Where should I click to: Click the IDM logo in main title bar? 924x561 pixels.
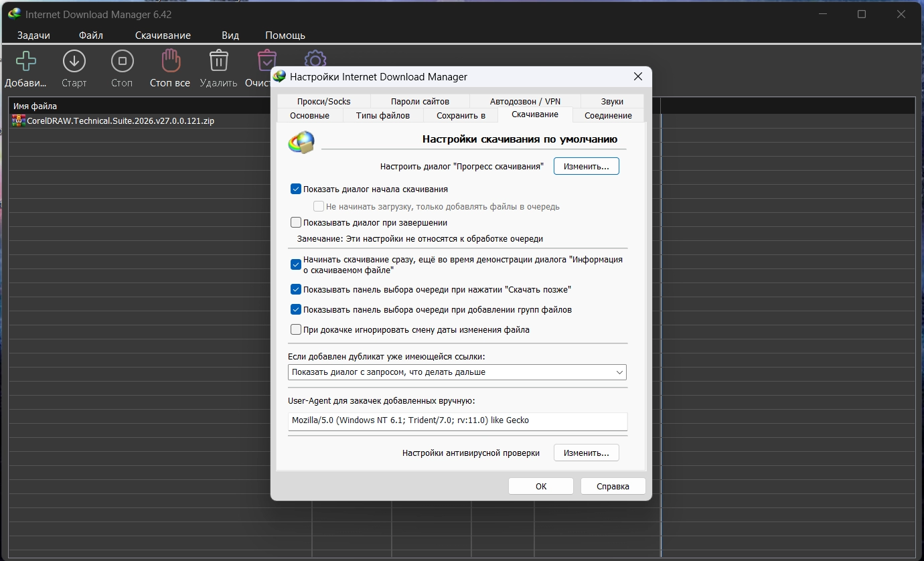[13, 14]
